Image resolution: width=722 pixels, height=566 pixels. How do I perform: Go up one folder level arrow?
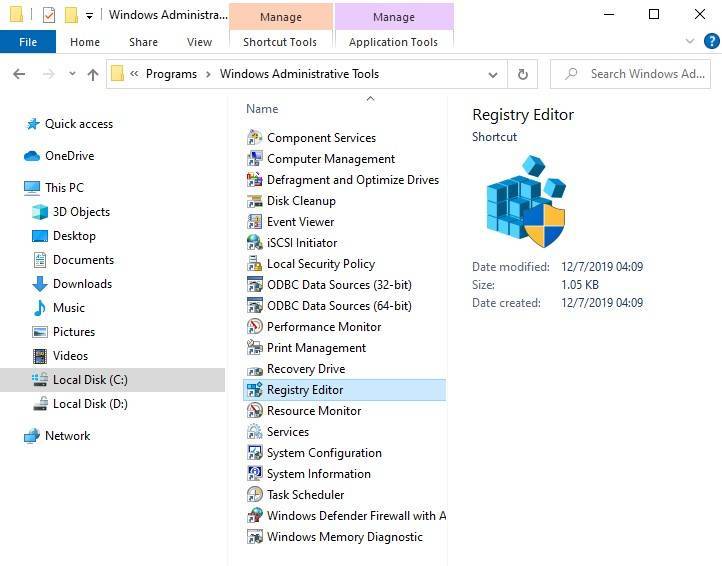click(x=93, y=74)
